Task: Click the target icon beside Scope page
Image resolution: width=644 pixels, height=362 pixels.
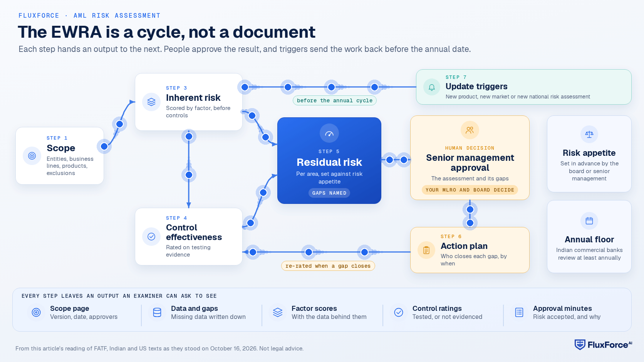Action: click(x=36, y=312)
